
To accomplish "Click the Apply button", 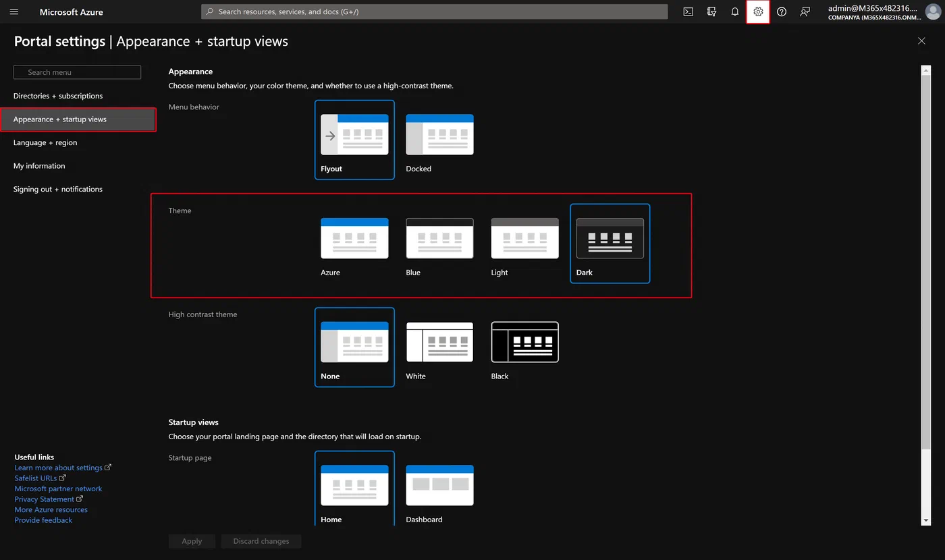I will [192, 541].
